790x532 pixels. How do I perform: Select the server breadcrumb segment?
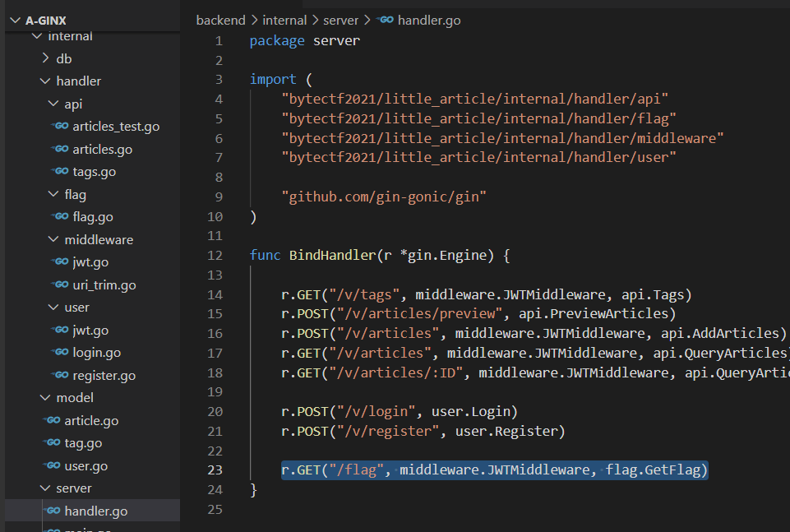pyautogui.click(x=340, y=20)
